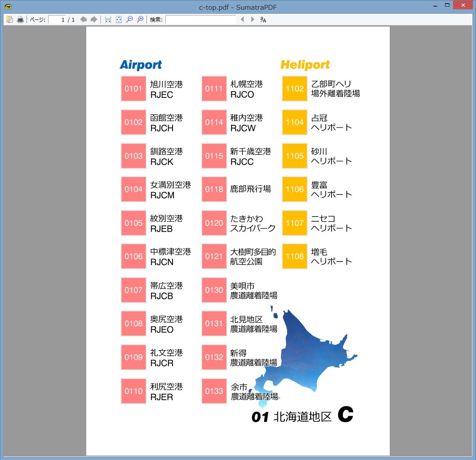Viewport: 476px width, 460px height.
Task: Click the Open file icon in toolbar
Action: pos(10,19)
